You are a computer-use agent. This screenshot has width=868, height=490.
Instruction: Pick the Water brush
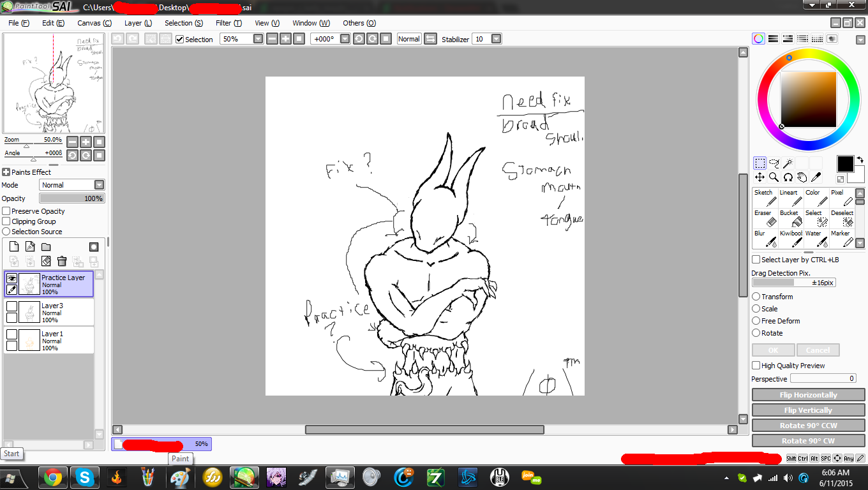coord(816,239)
